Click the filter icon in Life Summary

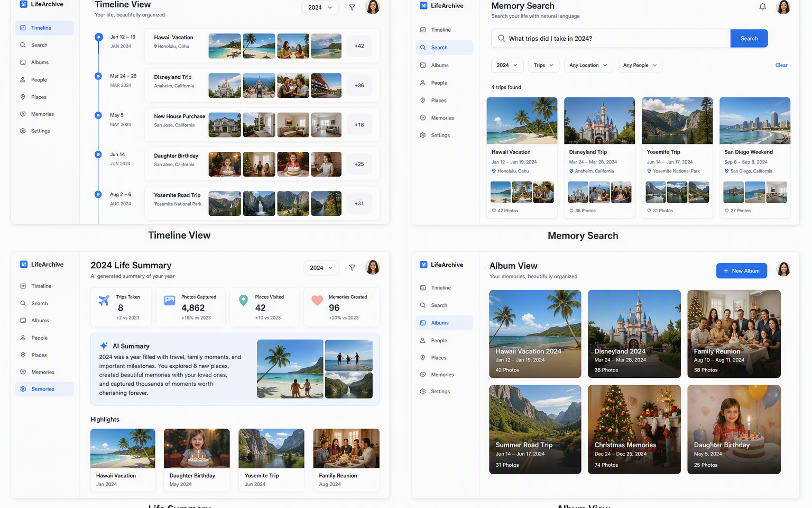click(352, 268)
